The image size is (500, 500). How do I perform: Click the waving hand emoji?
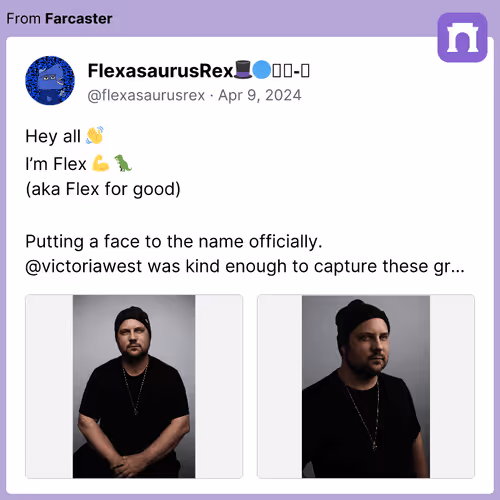[95, 136]
